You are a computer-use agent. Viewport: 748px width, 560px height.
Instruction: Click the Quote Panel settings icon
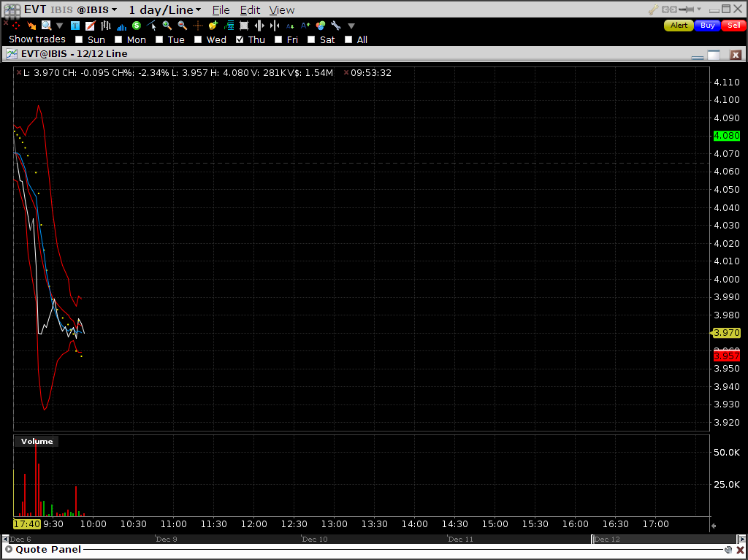(728, 550)
